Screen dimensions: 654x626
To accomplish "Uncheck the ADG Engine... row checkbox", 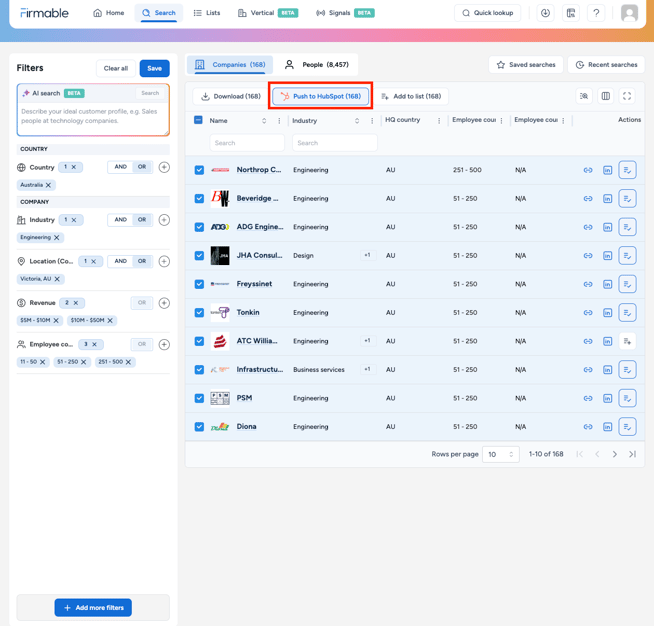I will (x=199, y=227).
